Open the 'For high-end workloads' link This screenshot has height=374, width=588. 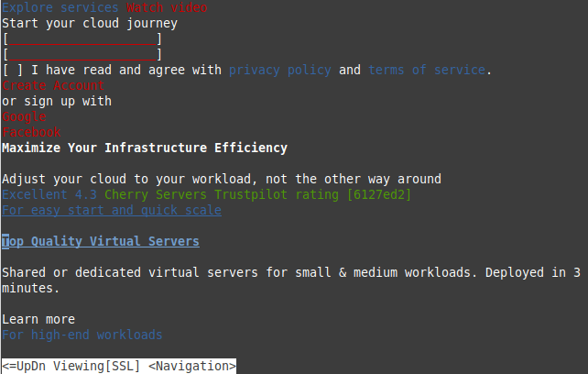82,335
